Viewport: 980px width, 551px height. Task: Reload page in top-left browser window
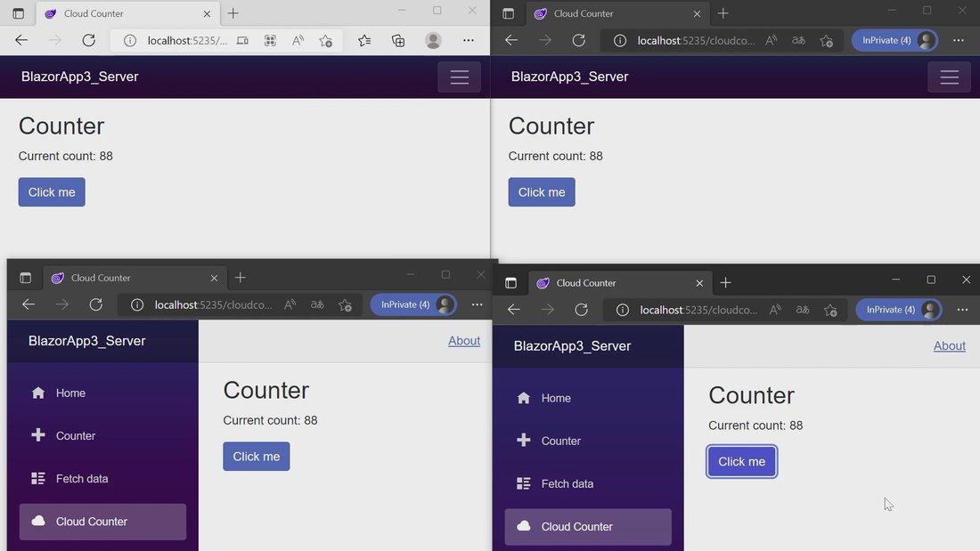point(89,41)
